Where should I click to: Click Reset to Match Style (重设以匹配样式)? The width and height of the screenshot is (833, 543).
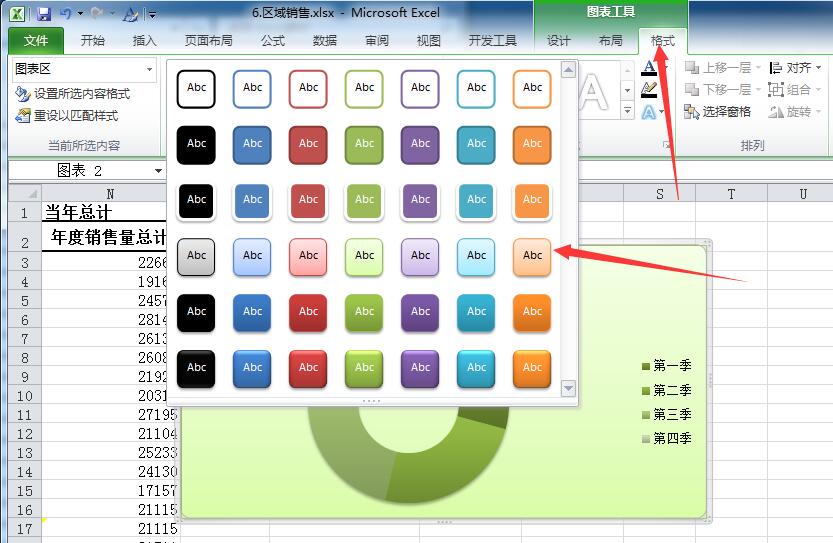(67, 115)
